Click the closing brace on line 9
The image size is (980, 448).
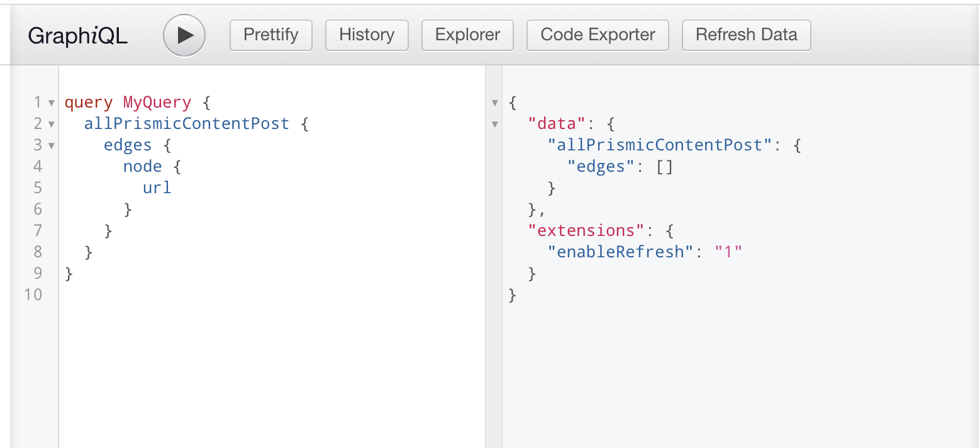point(69,273)
